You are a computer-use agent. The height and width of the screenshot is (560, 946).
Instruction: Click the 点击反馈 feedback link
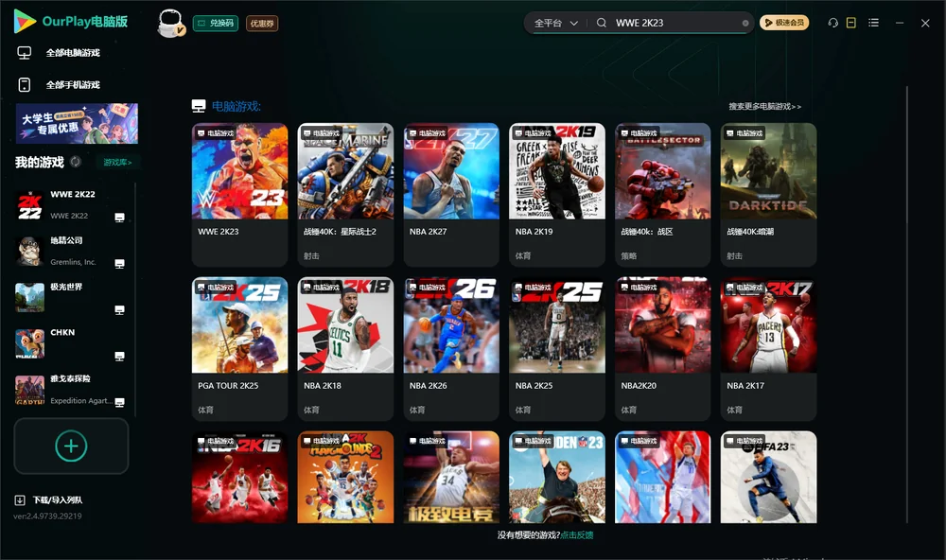(577, 534)
